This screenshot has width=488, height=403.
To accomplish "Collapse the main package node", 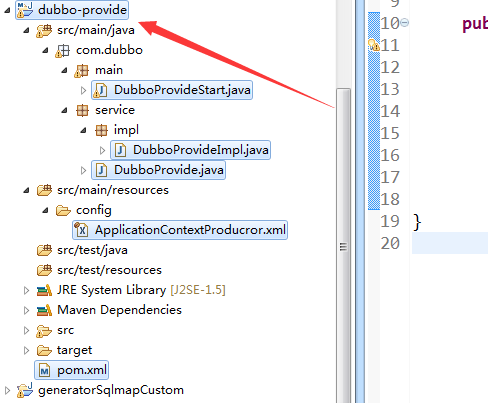I will [64, 71].
